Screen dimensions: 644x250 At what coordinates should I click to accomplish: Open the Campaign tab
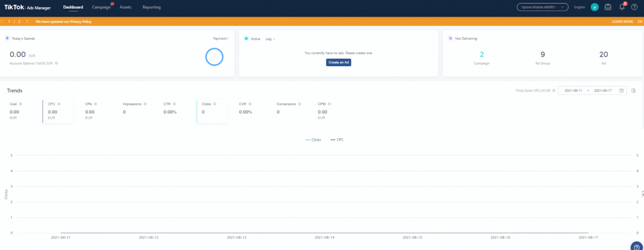coord(101,7)
